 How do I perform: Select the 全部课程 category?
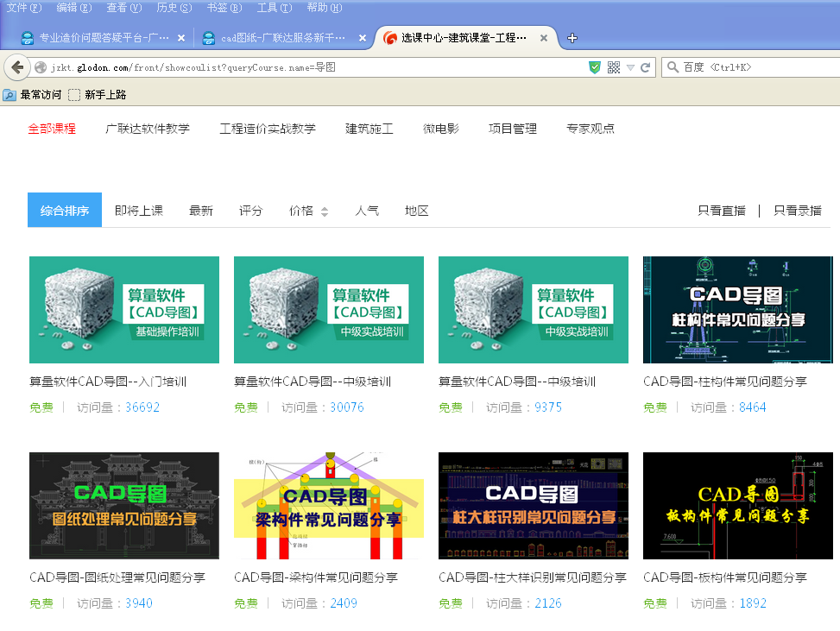[x=52, y=129]
